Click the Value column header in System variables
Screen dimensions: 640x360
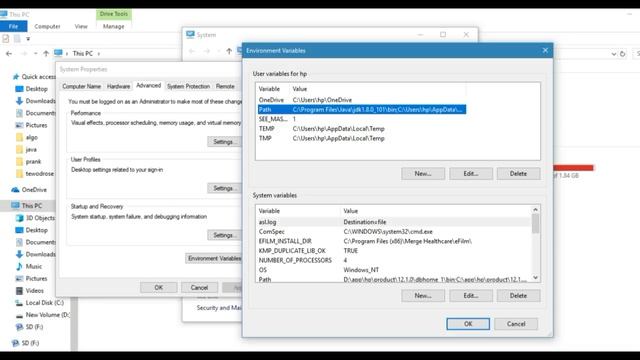[435, 211]
